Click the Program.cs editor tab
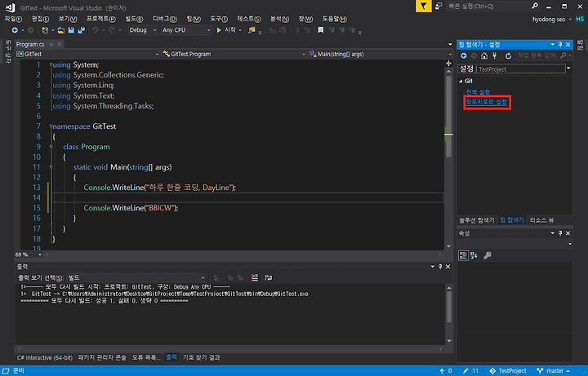588x376 pixels. pyautogui.click(x=30, y=44)
